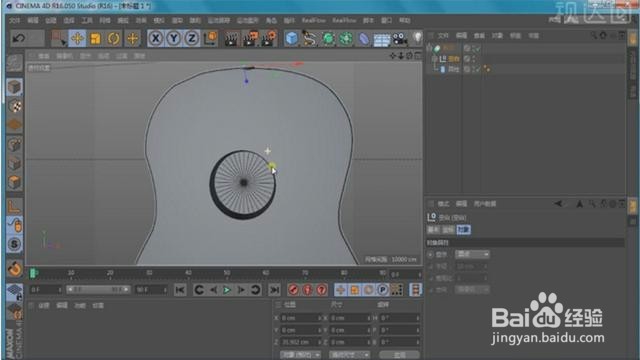
Task: Open the size mode dropdown
Action: tap(349, 354)
